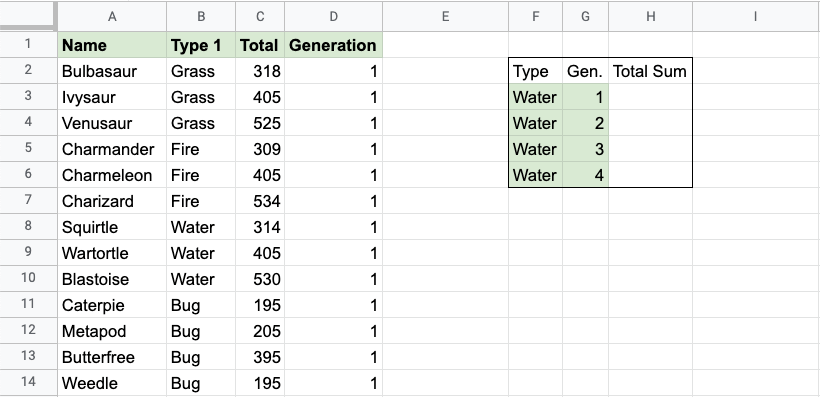Click the select-all corner box
820x397 pixels.
click(28, 16)
